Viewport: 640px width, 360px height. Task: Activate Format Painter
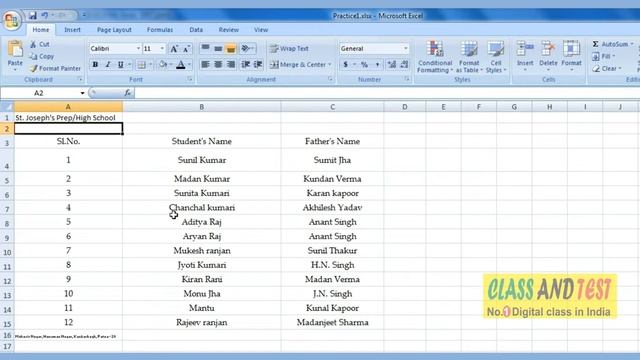click(56, 69)
